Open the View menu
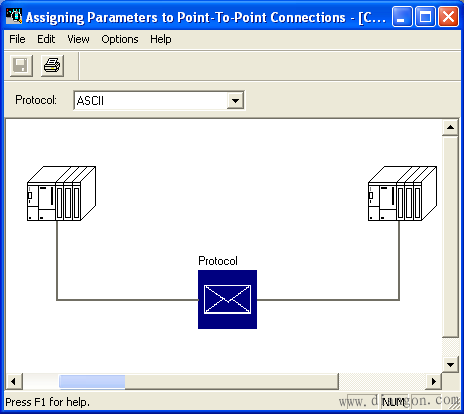This screenshot has width=464, height=414. (x=78, y=39)
